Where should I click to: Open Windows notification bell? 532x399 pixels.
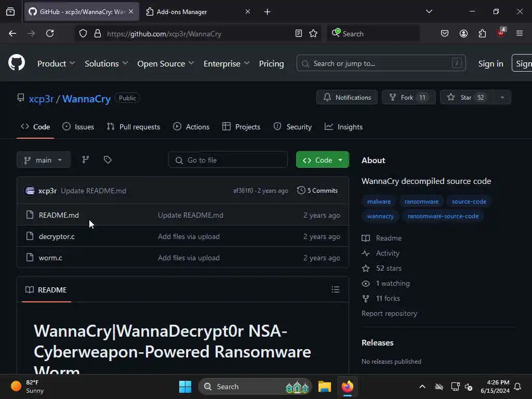tap(518, 387)
